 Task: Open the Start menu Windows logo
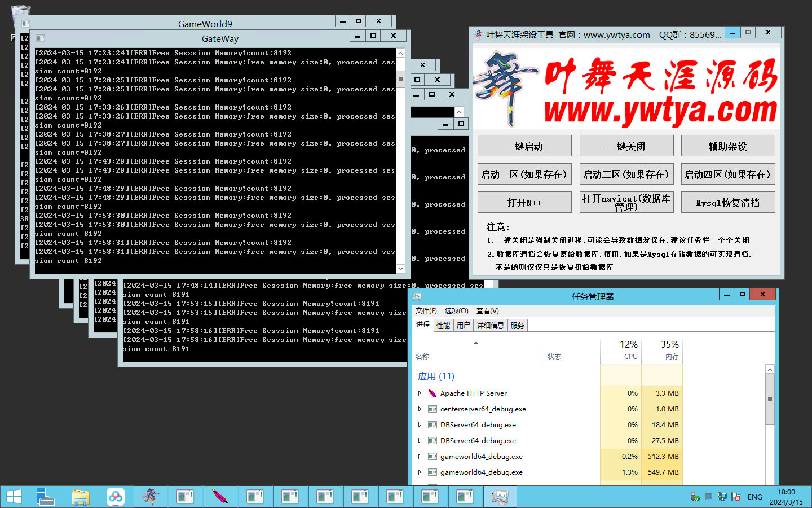[x=14, y=497]
